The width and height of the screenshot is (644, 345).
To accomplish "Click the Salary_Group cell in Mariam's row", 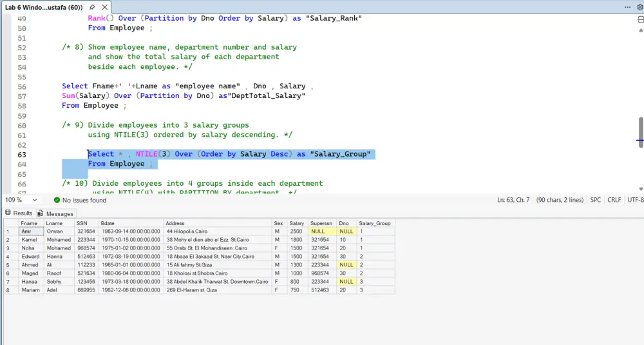I will pos(375,290).
